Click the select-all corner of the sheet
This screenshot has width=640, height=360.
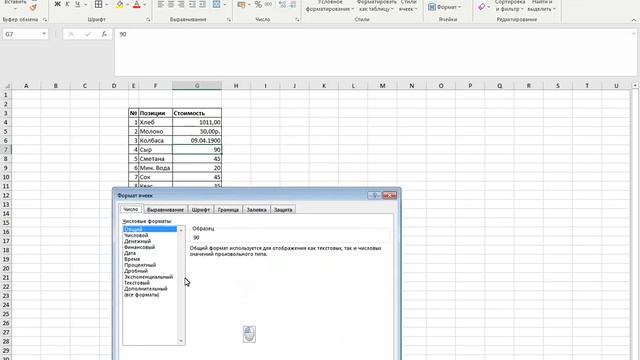(x=6, y=86)
